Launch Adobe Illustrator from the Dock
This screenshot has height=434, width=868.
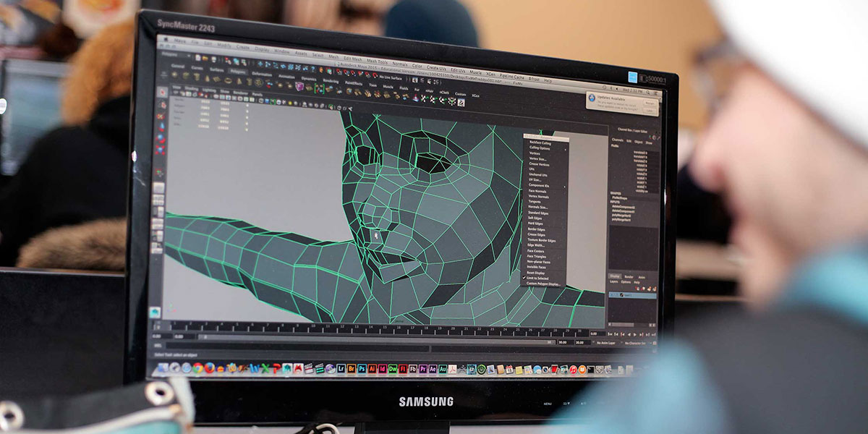[372, 368]
